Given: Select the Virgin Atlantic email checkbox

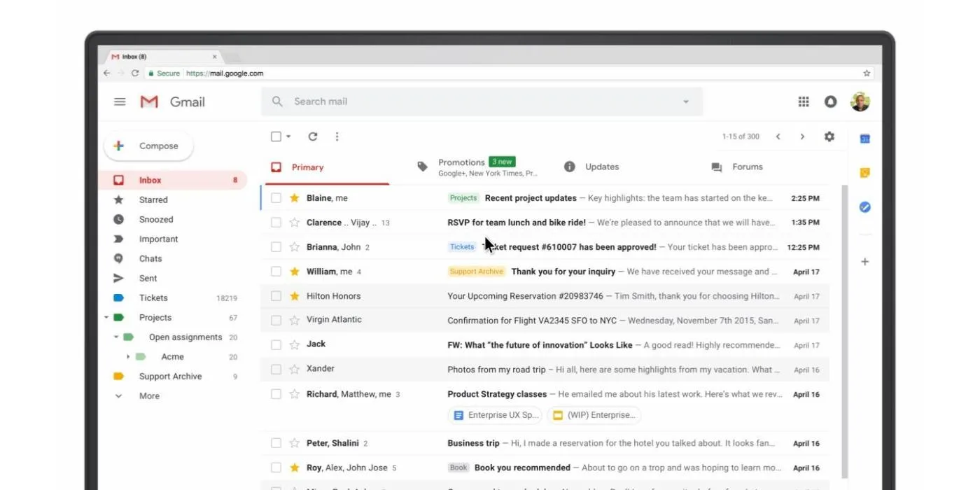Looking at the screenshot, I should (x=276, y=321).
